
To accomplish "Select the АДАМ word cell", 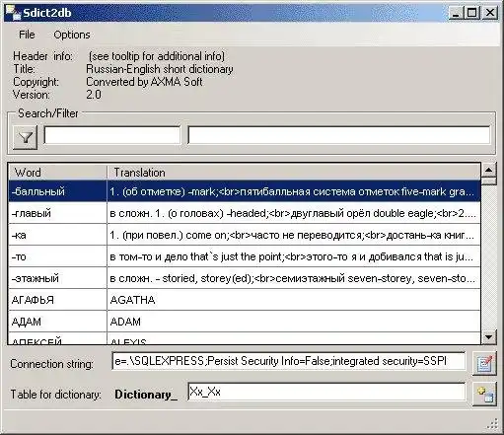I will pyautogui.click(x=57, y=322).
